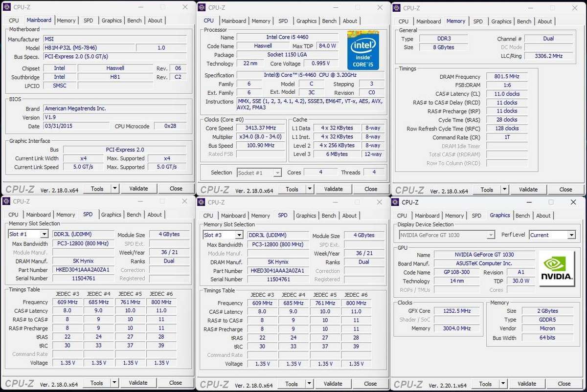Click the CPU-Z title icon in Mainboard window

coord(7,7)
